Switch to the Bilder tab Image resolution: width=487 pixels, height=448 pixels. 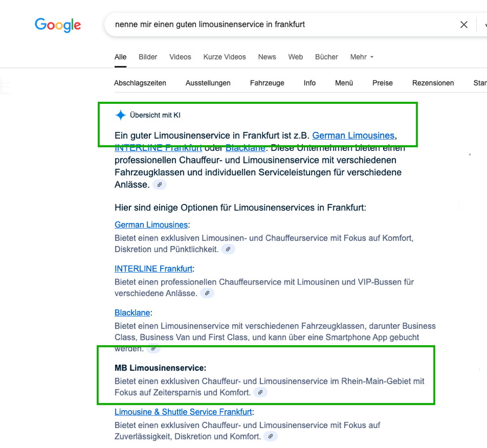(x=148, y=57)
